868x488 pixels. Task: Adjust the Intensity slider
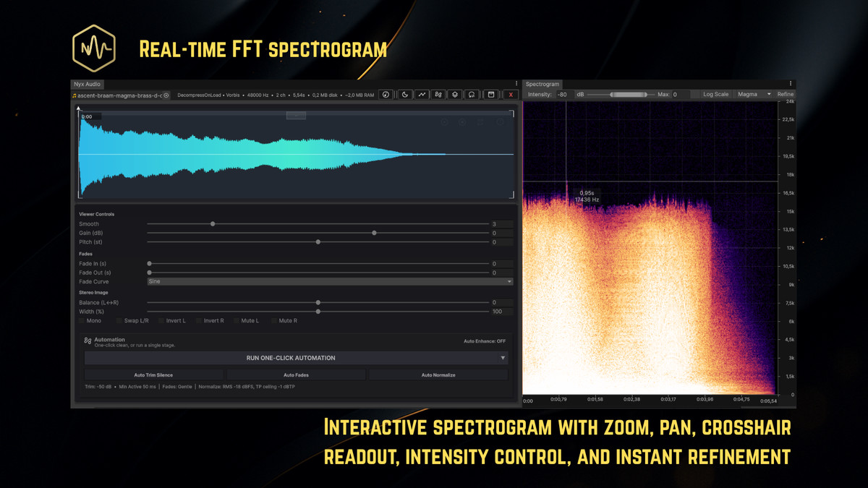point(628,94)
